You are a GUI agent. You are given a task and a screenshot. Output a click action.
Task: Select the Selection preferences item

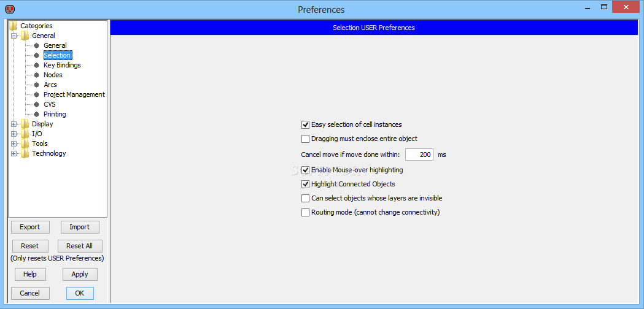click(58, 55)
